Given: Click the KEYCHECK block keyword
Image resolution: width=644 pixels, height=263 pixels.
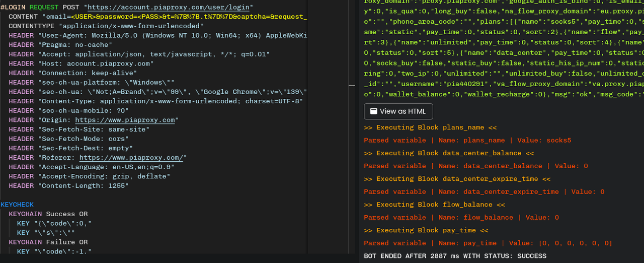Looking at the screenshot, I should 17,205.
